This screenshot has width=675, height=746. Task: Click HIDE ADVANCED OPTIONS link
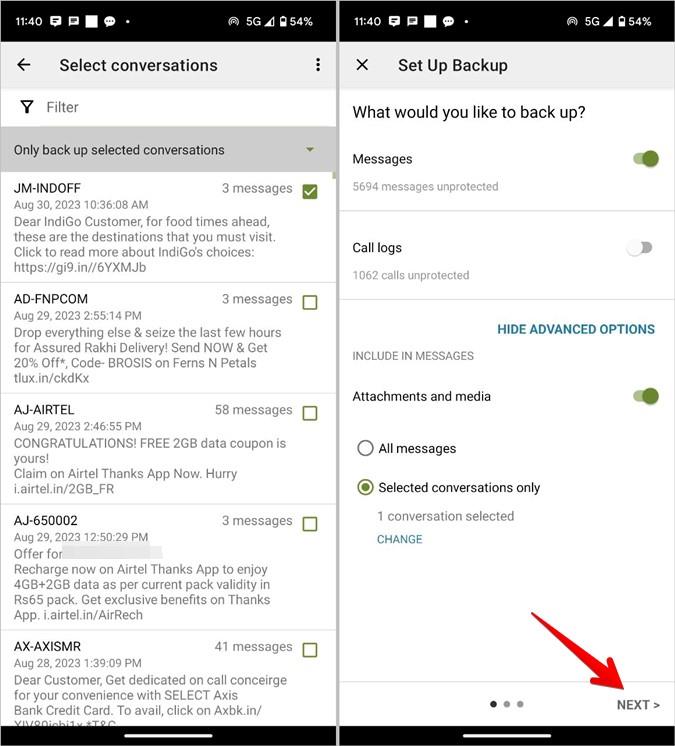pos(576,329)
